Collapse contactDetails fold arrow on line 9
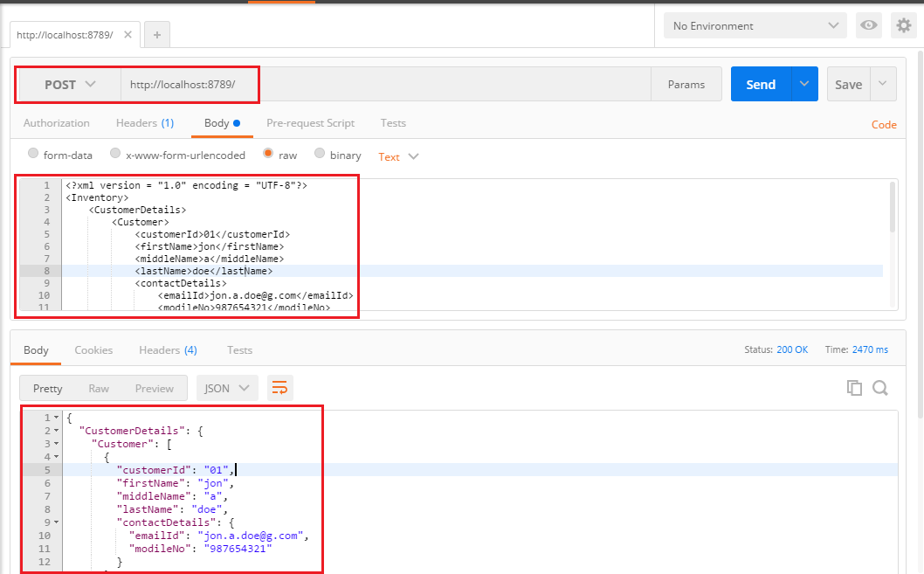 click(x=57, y=522)
